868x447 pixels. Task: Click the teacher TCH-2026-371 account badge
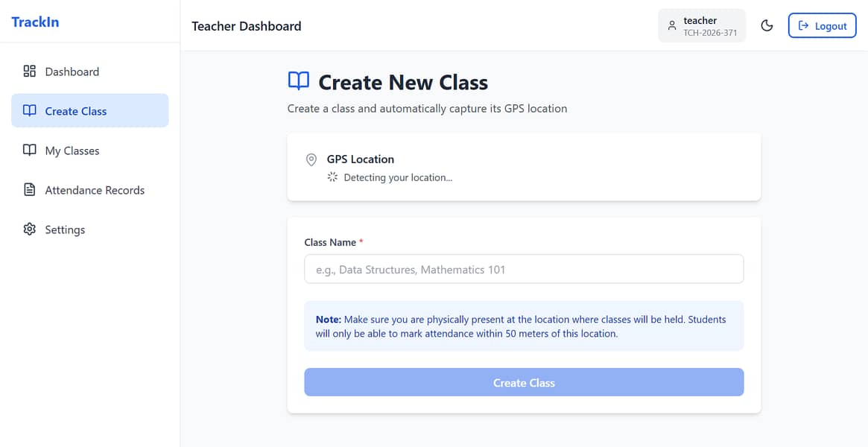coord(702,26)
